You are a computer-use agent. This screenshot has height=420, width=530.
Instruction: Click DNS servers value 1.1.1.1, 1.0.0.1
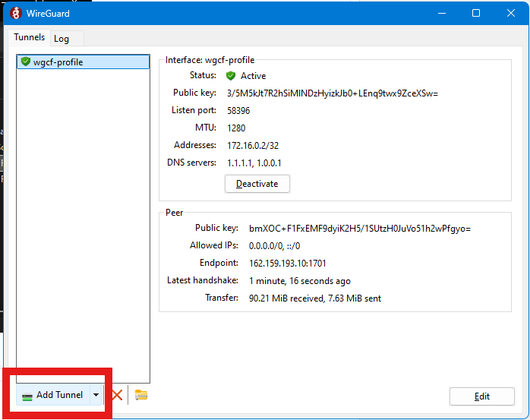click(x=254, y=163)
